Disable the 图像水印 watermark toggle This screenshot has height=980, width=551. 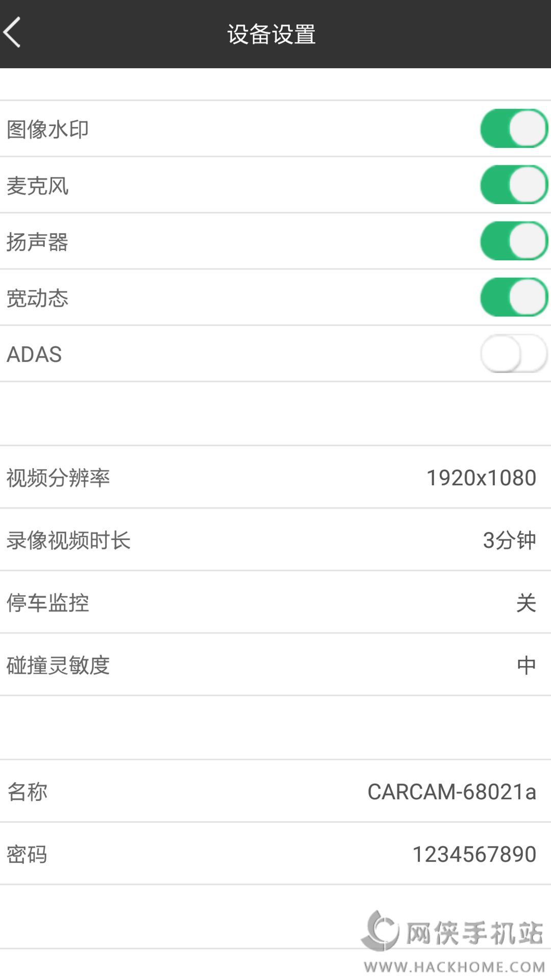point(513,129)
